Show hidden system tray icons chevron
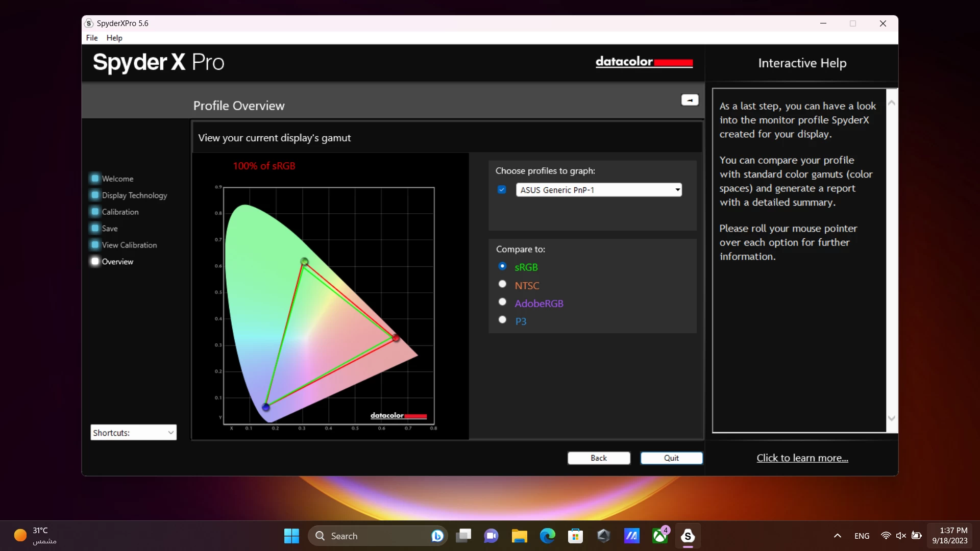Image resolution: width=980 pixels, height=551 pixels. [x=837, y=536]
